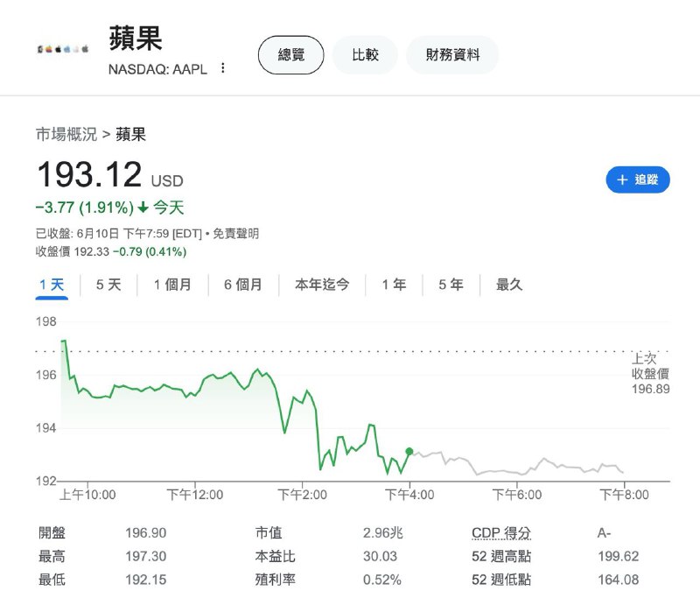Viewport: 700px width, 598px height.
Task: Click the 已收盤 closed timestamp text
Action: point(119,234)
